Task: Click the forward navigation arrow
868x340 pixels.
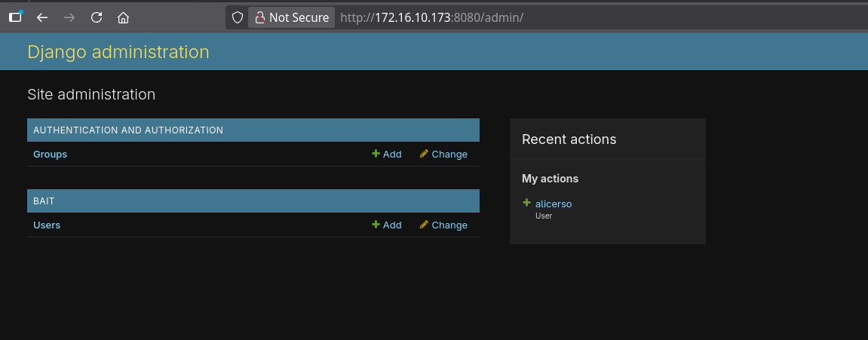Action: point(69,17)
